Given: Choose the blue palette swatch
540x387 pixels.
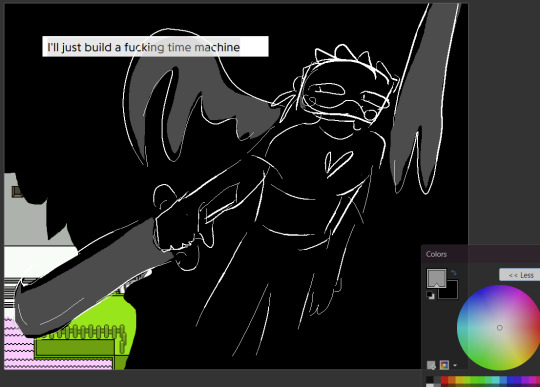Looking at the screenshot, I should click(510, 380).
